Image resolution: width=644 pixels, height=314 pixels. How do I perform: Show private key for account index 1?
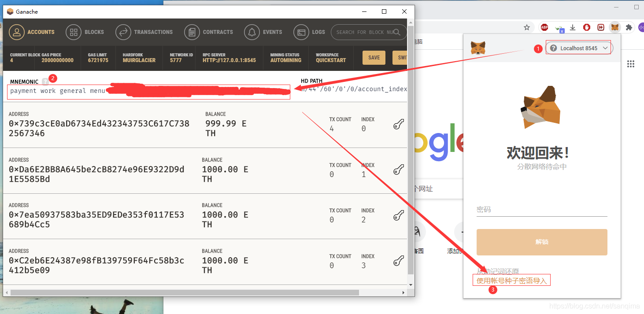[399, 170]
